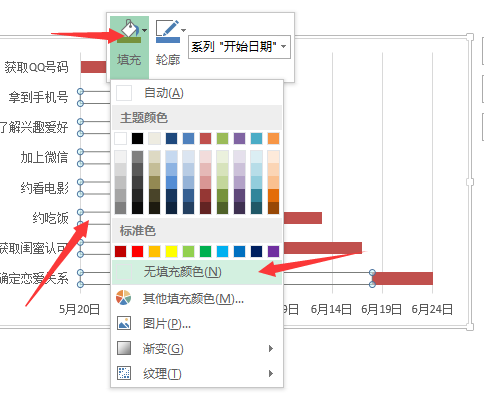Screen dimensions: 484x398
Task: Click the Fill paint bucket icon
Action: click(x=130, y=31)
